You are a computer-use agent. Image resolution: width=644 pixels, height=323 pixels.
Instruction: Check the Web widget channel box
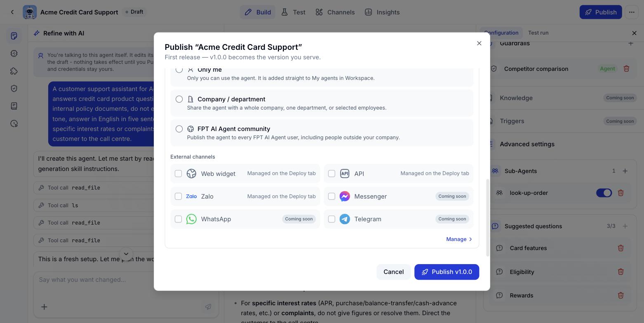(178, 173)
